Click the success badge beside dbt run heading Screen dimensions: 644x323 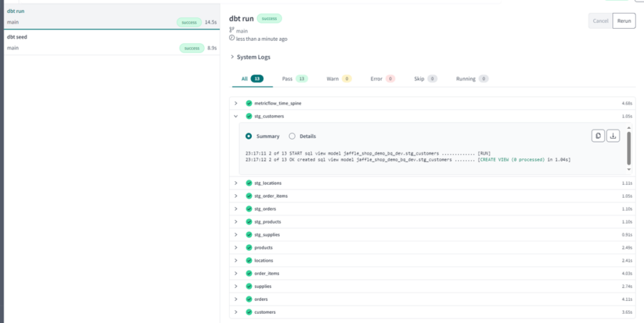[x=270, y=19]
